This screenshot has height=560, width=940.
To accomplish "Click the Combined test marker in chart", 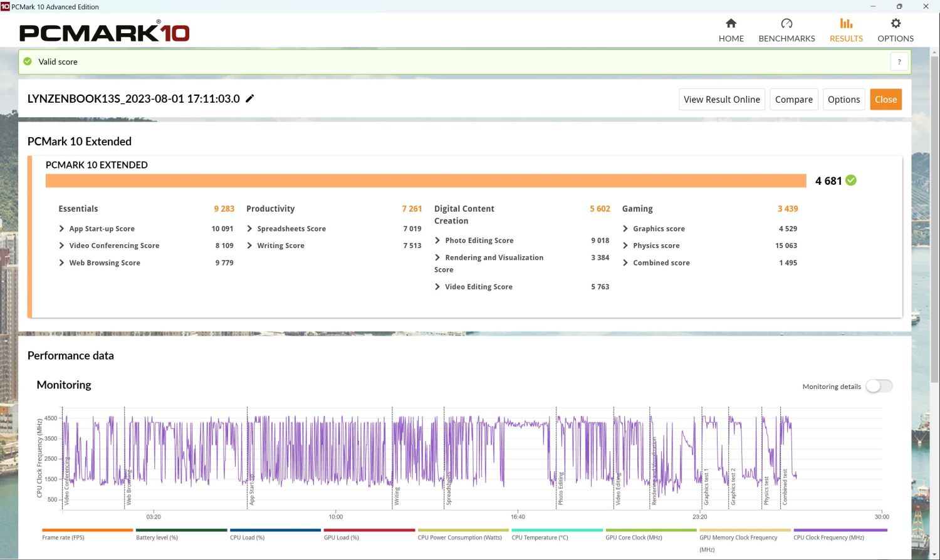I will [x=785, y=487].
